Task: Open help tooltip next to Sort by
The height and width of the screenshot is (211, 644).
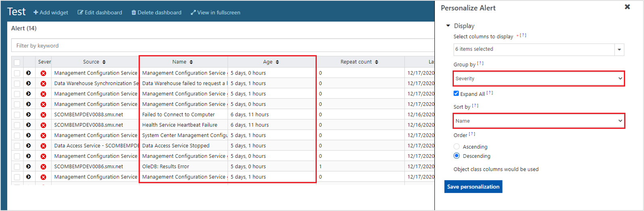Action: point(475,105)
